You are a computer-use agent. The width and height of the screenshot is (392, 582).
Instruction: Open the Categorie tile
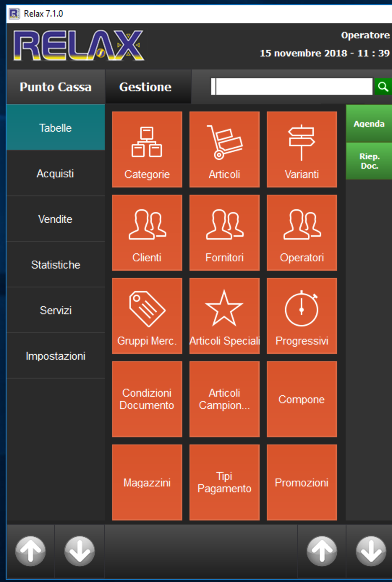147,149
